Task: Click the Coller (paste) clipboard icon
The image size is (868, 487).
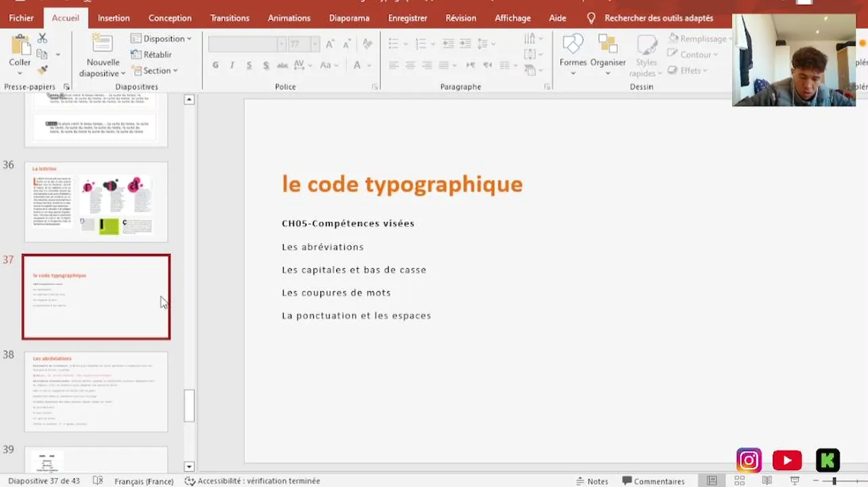Action: pos(20,45)
